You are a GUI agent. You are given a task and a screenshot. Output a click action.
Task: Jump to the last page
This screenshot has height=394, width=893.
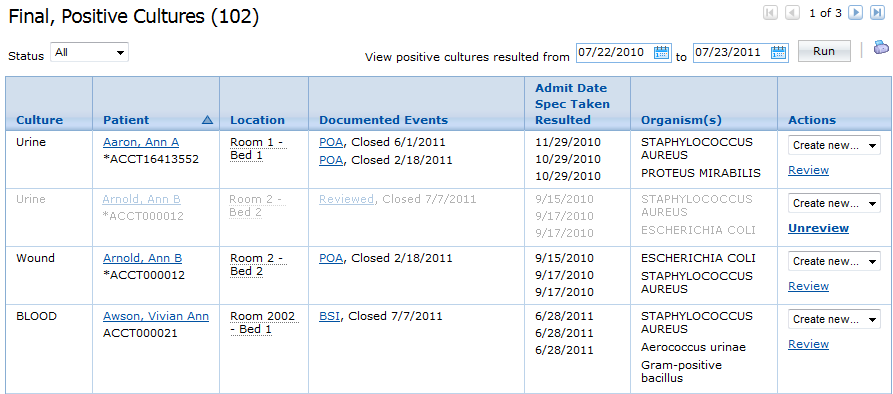877,13
